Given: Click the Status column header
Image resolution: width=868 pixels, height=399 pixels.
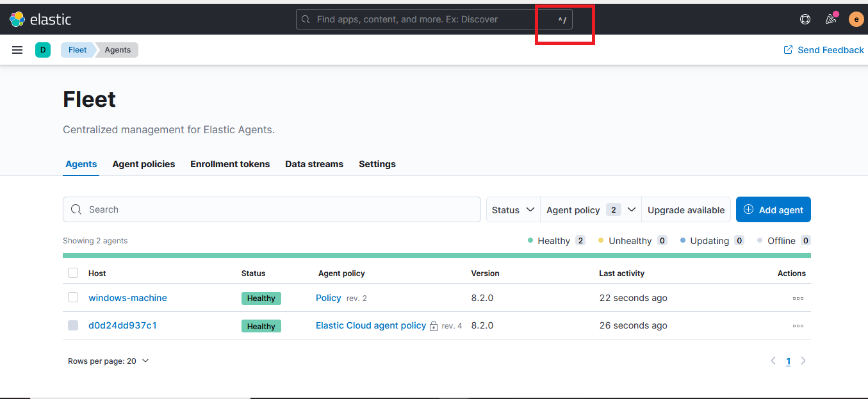Looking at the screenshot, I should pyautogui.click(x=253, y=273).
